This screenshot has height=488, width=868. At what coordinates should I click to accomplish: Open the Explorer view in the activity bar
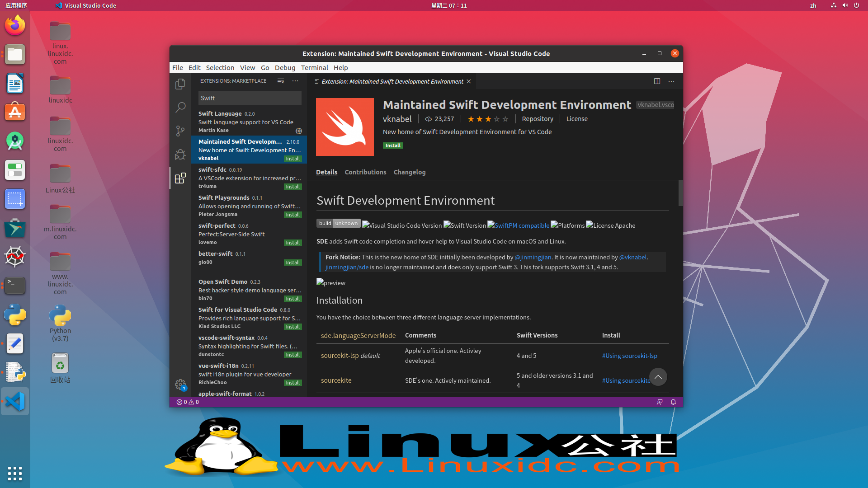[x=180, y=84]
